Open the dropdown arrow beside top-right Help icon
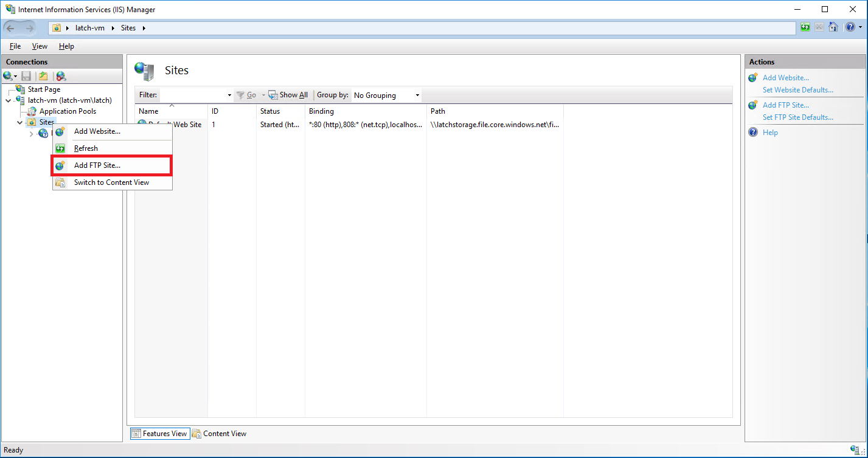Screen dimensions: 868x458 pos(859,28)
